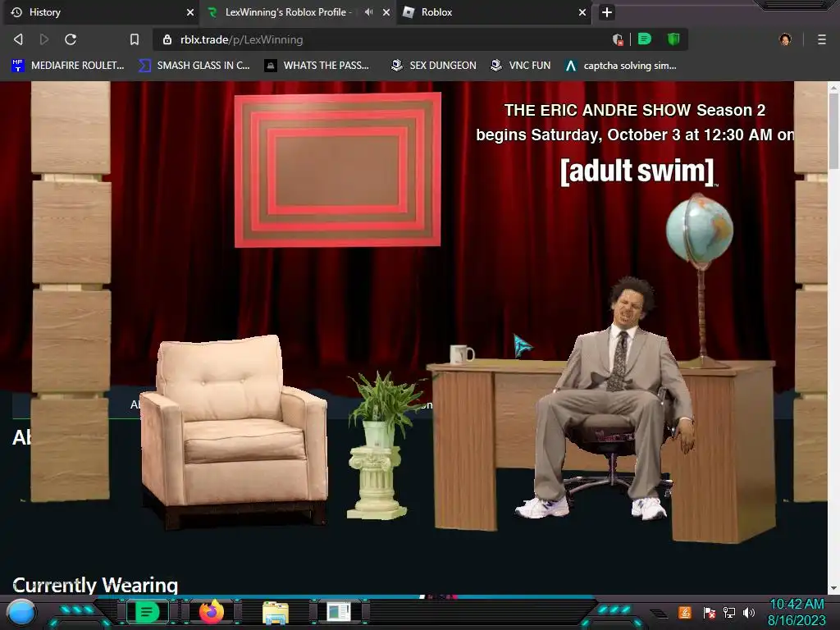Click the page vertical scrollbar thumb
The height and width of the screenshot is (630, 840).
click(833, 131)
